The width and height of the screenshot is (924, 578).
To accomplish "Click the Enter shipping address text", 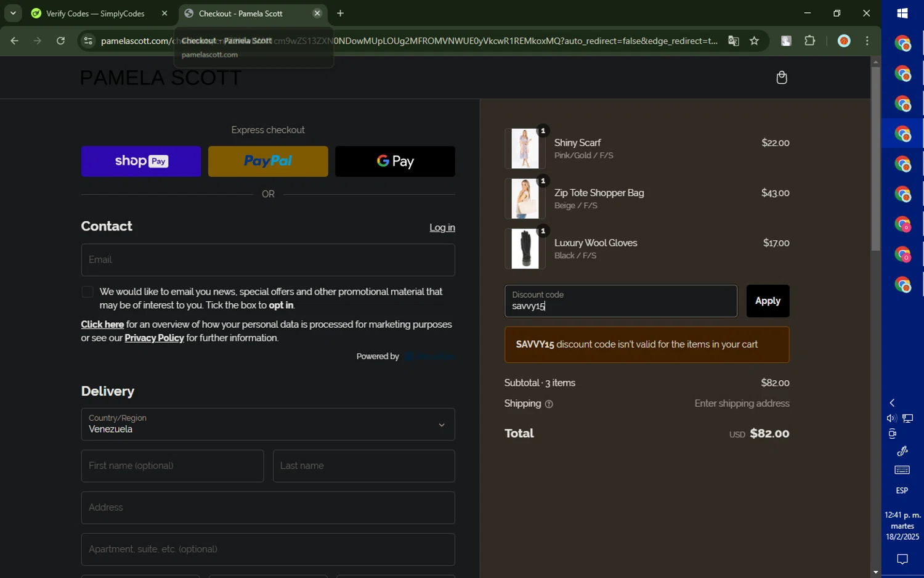I will click(742, 404).
